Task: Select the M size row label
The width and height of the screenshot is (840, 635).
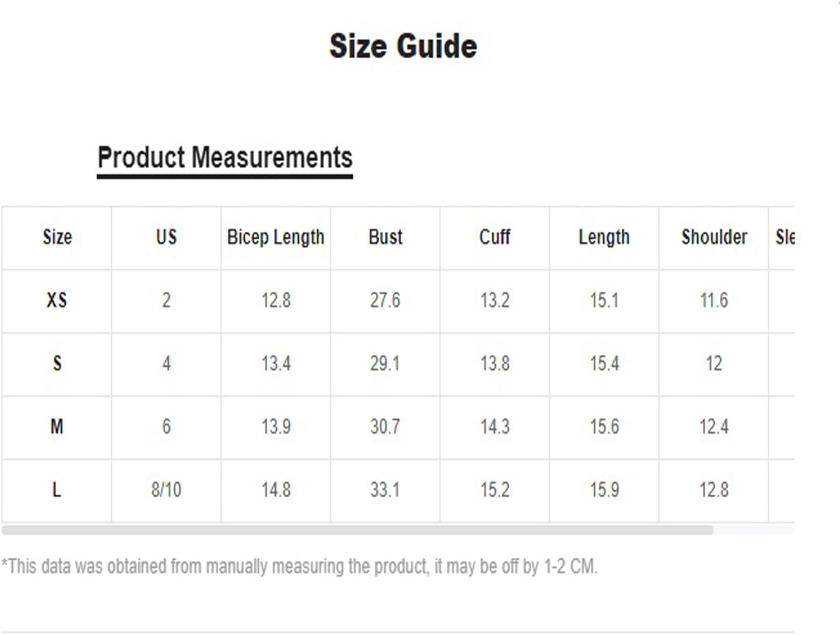Action: coord(57,426)
